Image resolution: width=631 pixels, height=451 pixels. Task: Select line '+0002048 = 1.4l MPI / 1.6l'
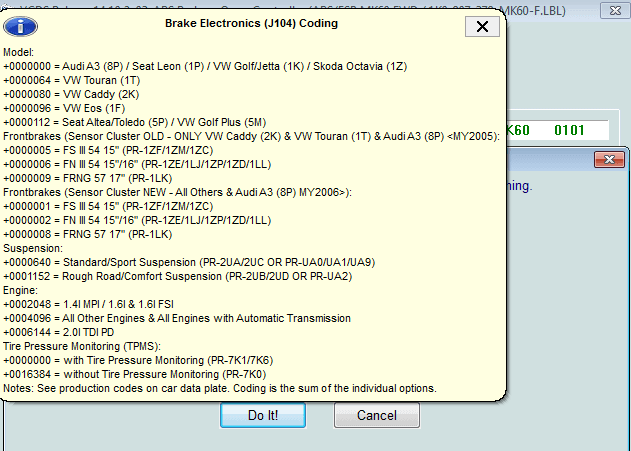pos(89,304)
